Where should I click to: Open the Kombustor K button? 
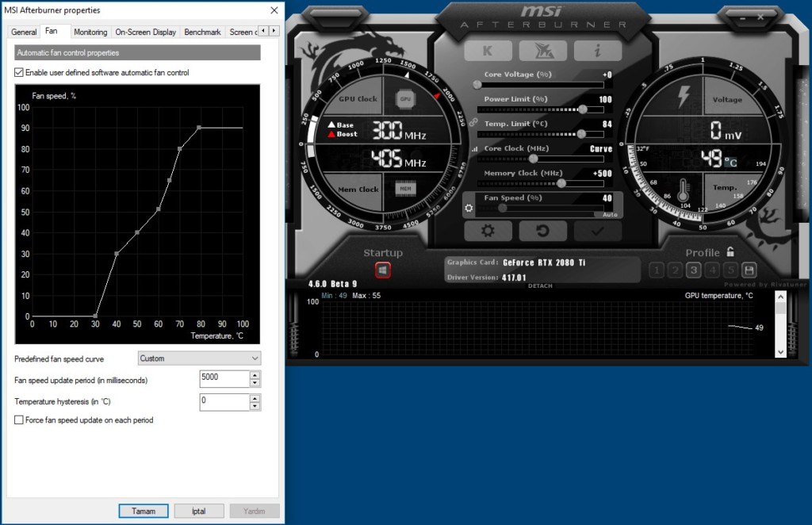pos(488,51)
